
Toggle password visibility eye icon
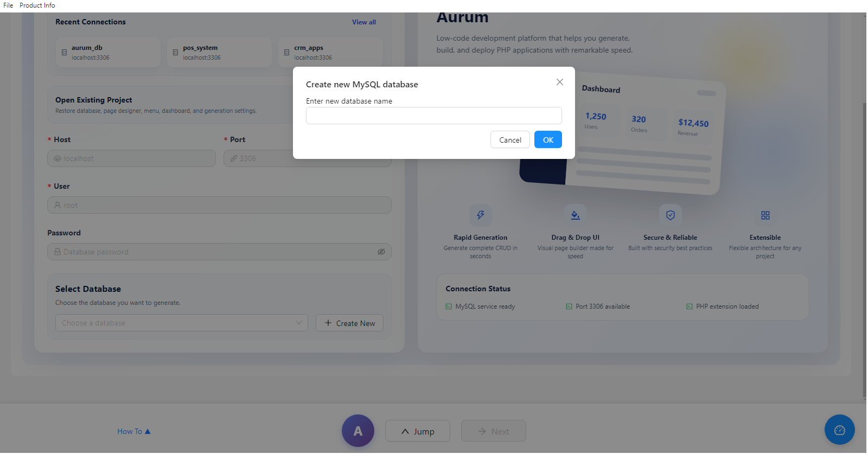coord(381,252)
